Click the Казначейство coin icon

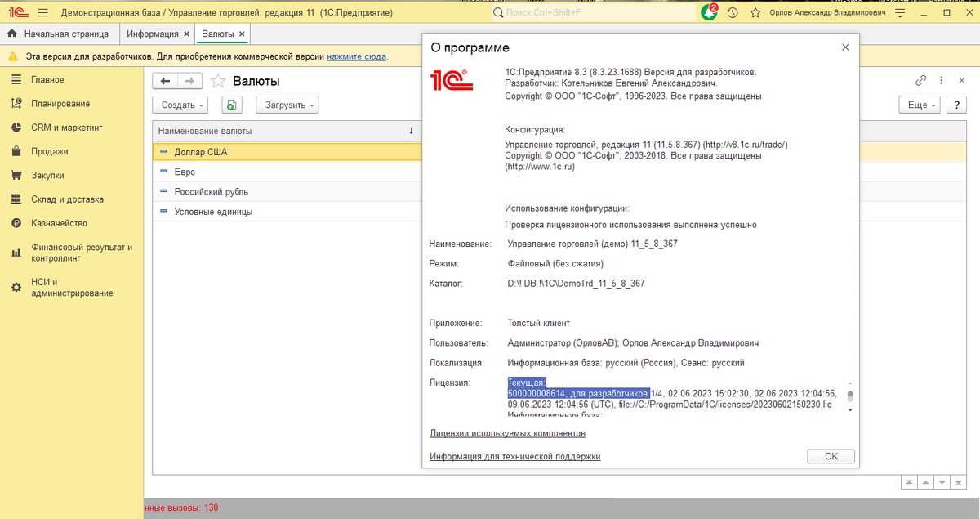(x=16, y=223)
